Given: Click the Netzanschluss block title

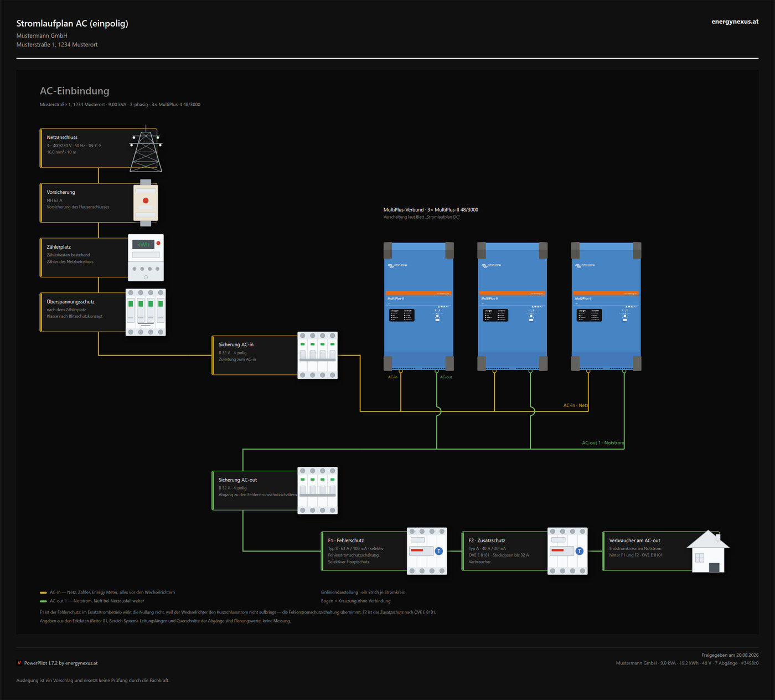Looking at the screenshot, I should click(x=62, y=137).
